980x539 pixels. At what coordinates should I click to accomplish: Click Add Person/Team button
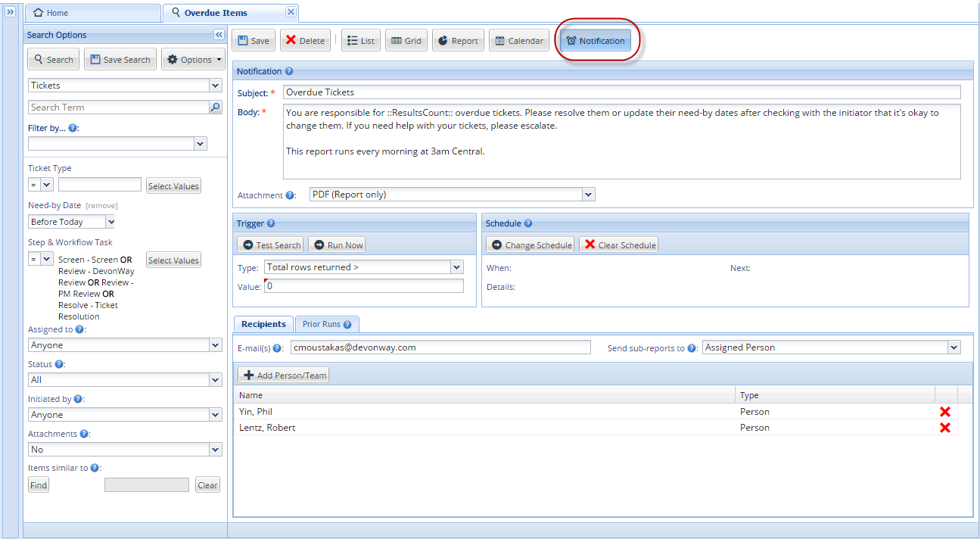tap(284, 375)
